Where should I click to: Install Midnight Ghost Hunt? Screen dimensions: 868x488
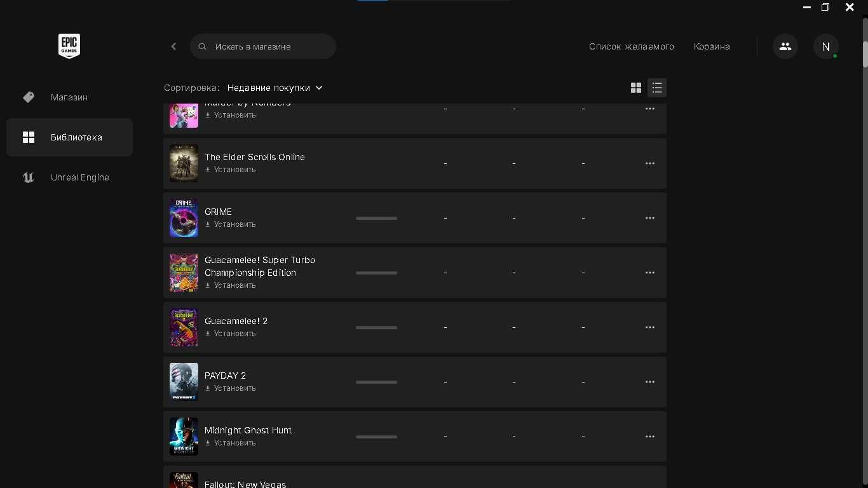click(x=231, y=443)
